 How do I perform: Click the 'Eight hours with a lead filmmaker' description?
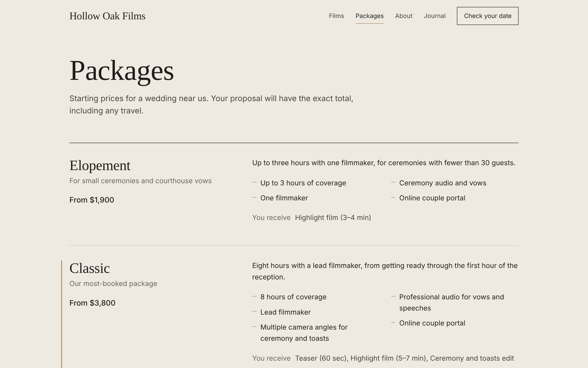coord(385,271)
